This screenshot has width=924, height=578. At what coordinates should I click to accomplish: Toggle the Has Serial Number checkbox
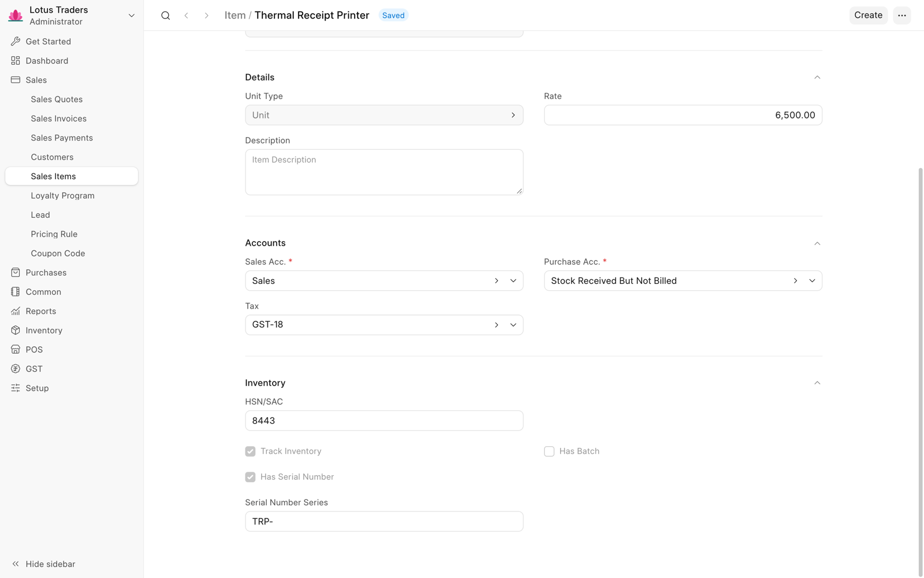tap(250, 477)
